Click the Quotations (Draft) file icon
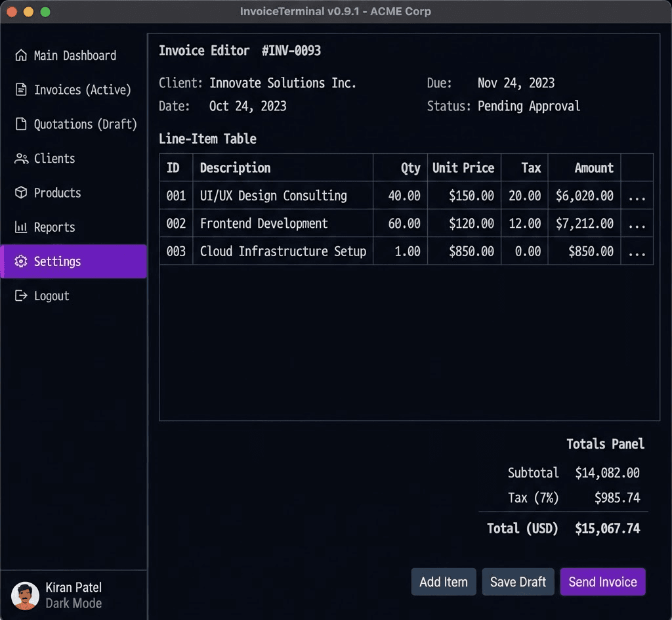672x620 pixels. coord(21,124)
